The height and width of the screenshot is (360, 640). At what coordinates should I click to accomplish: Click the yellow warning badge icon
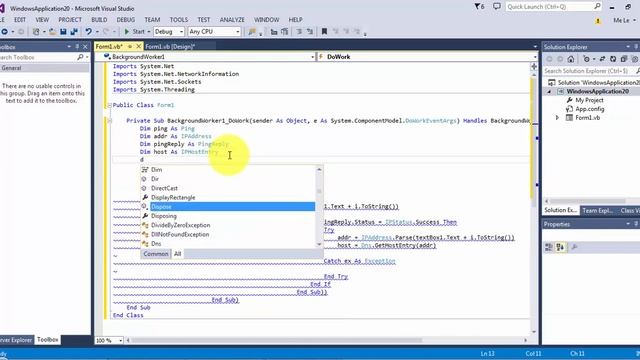pos(598,20)
